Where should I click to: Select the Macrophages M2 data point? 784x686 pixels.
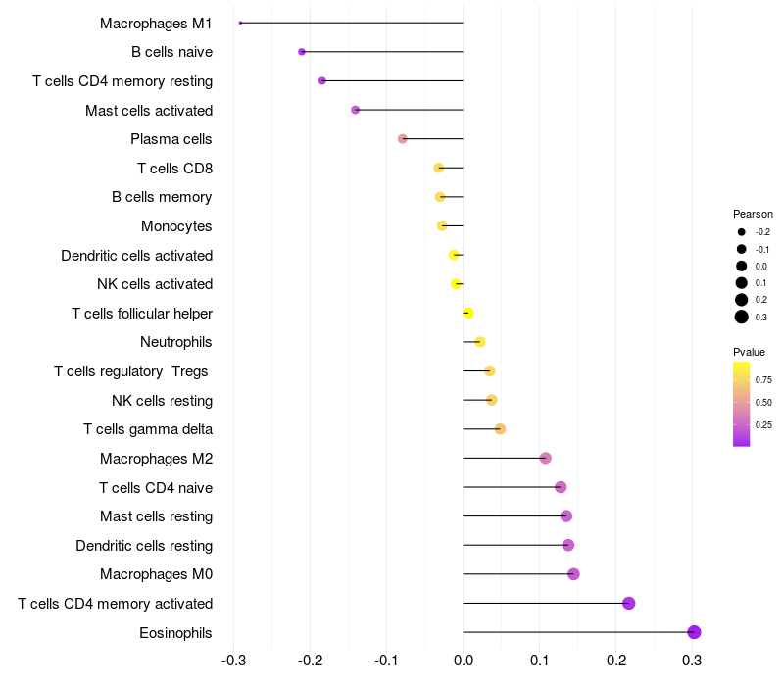click(x=546, y=458)
